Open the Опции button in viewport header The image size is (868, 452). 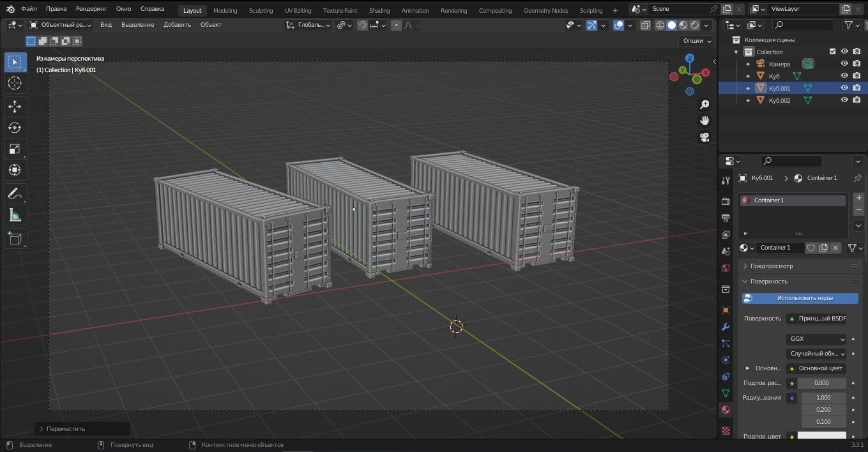[697, 40]
